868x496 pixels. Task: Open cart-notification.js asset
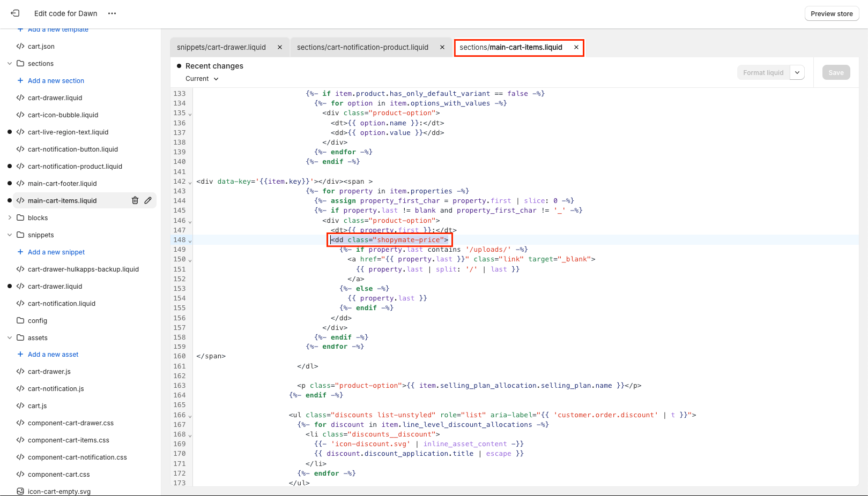tap(56, 388)
